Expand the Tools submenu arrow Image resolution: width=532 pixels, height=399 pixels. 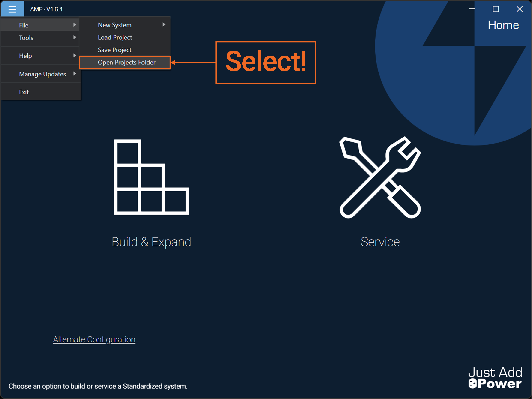pos(75,37)
